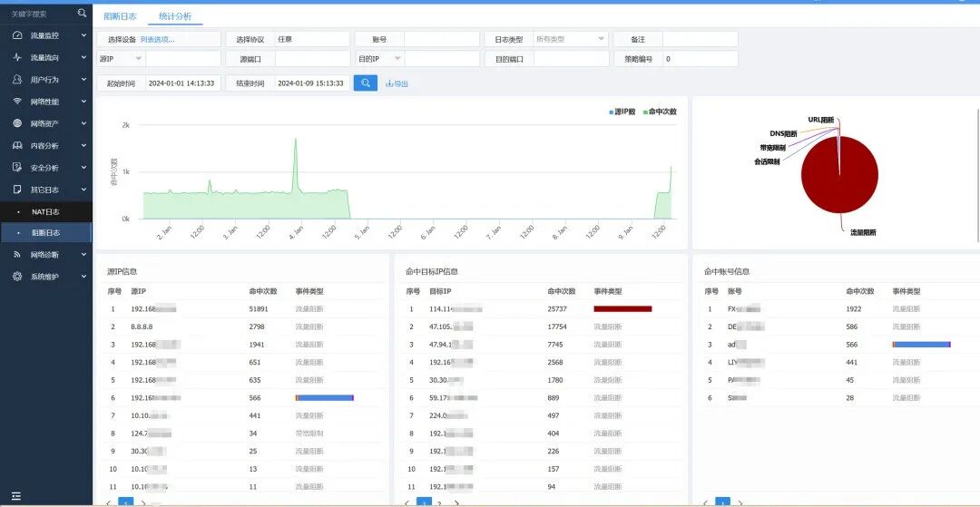Click the sidebar keyword search magnifier icon
This screenshot has width=980, height=507.
tap(82, 13)
